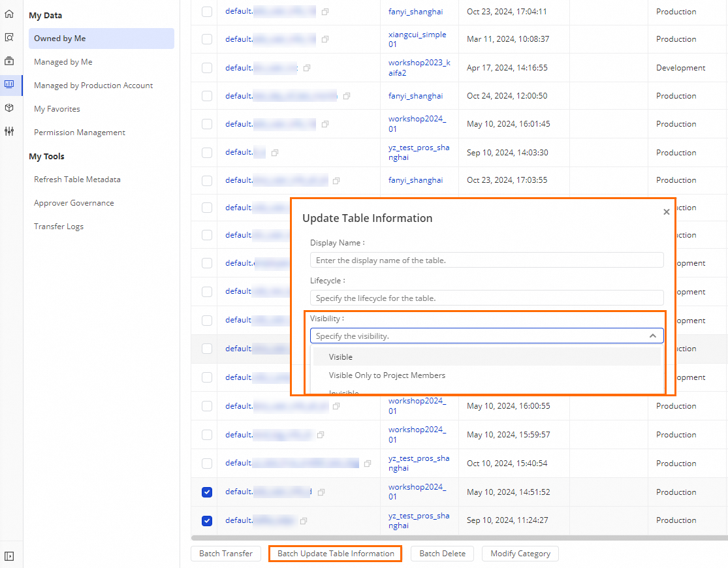
Task: Focus the Lifecycle input field
Action: pos(486,298)
